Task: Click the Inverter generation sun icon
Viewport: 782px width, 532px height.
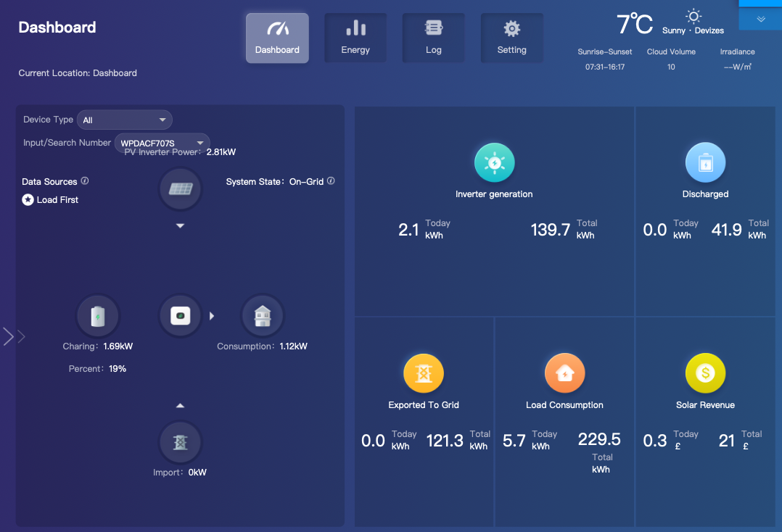Action: [x=494, y=163]
